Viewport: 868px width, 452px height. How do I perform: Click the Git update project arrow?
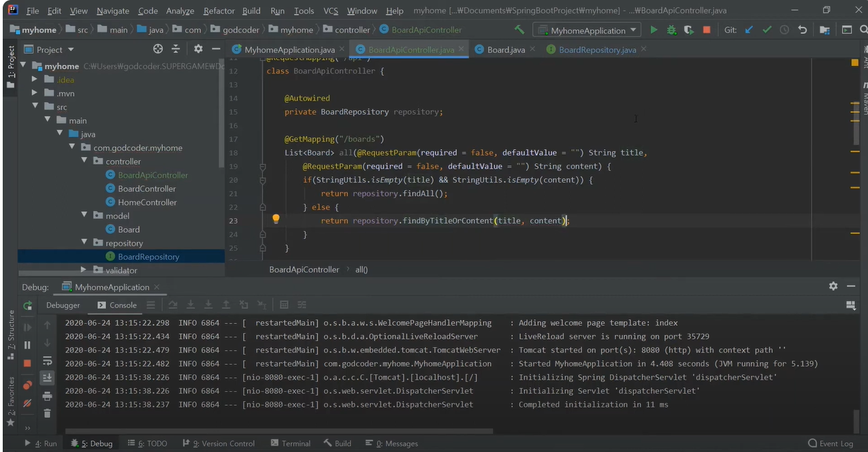(x=750, y=30)
